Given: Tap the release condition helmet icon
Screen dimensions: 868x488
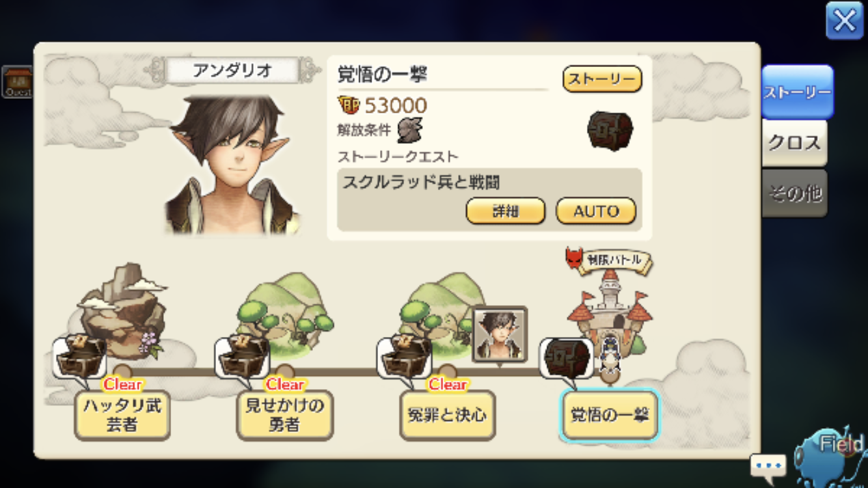Looking at the screenshot, I should click(410, 129).
